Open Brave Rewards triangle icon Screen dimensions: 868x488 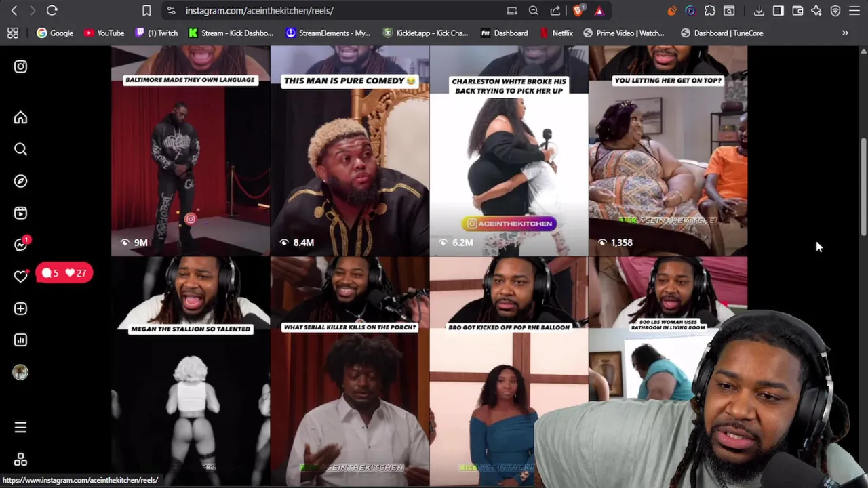[599, 11]
